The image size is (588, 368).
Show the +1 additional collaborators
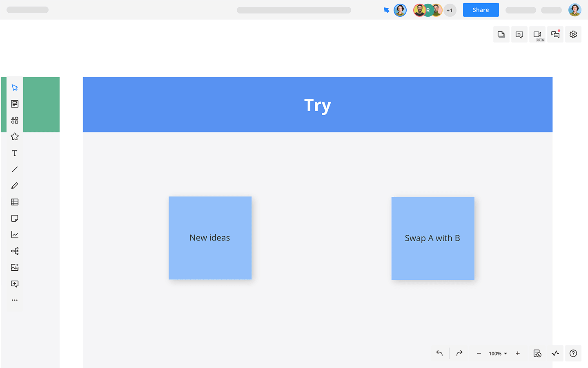click(450, 10)
